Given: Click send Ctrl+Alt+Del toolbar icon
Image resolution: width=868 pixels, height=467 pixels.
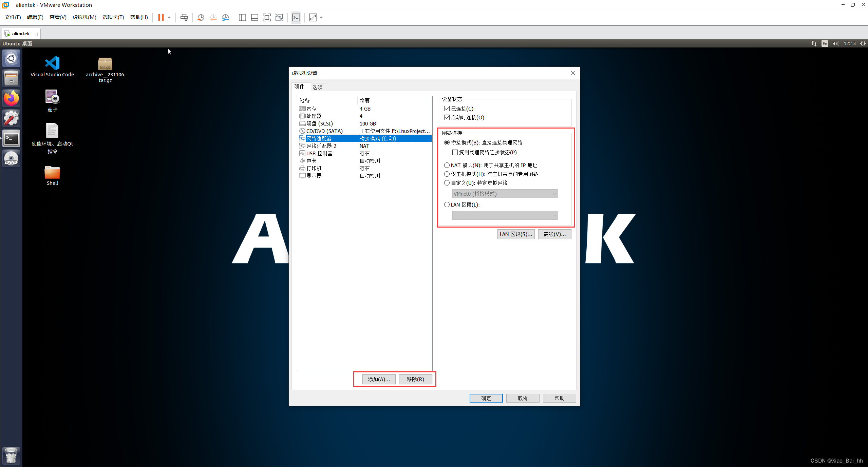Looking at the screenshot, I should [184, 18].
